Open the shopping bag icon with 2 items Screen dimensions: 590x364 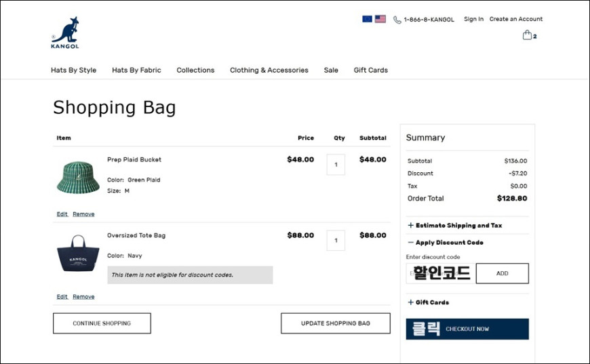pyautogui.click(x=529, y=36)
